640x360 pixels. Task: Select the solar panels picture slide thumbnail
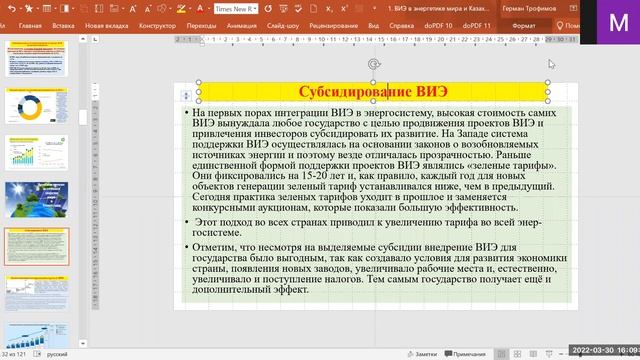(x=37, y=200)
